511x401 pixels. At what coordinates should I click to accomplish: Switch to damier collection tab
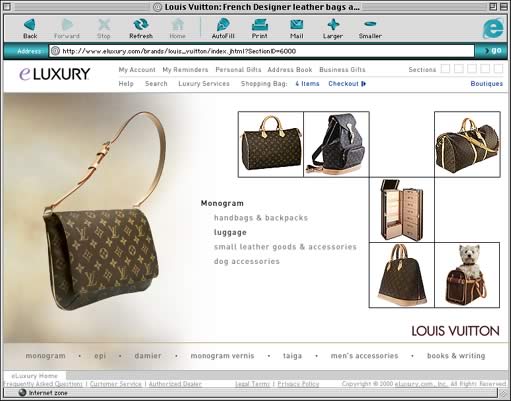pyautogui.click(x=148, y=356)
